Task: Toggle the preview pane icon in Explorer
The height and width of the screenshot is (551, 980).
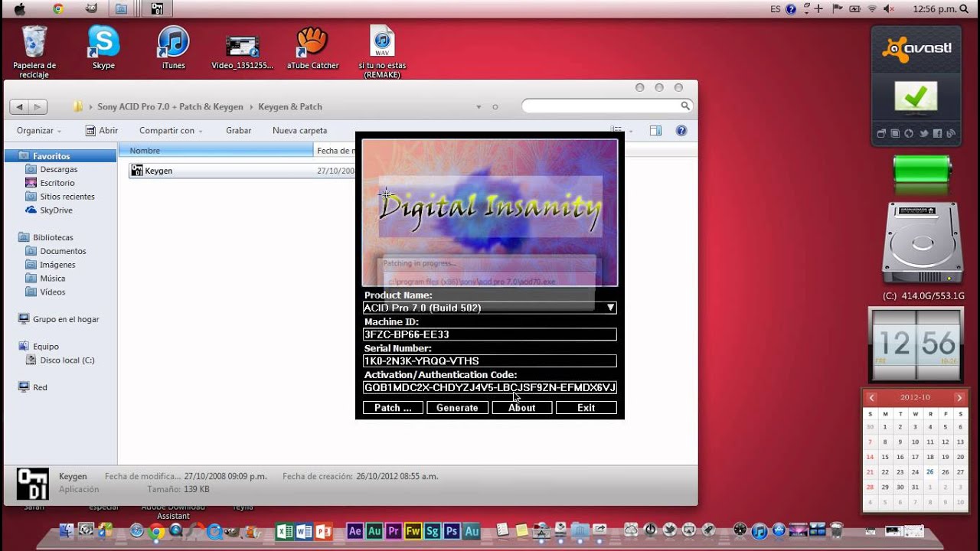Action: (x=655, y=131)
